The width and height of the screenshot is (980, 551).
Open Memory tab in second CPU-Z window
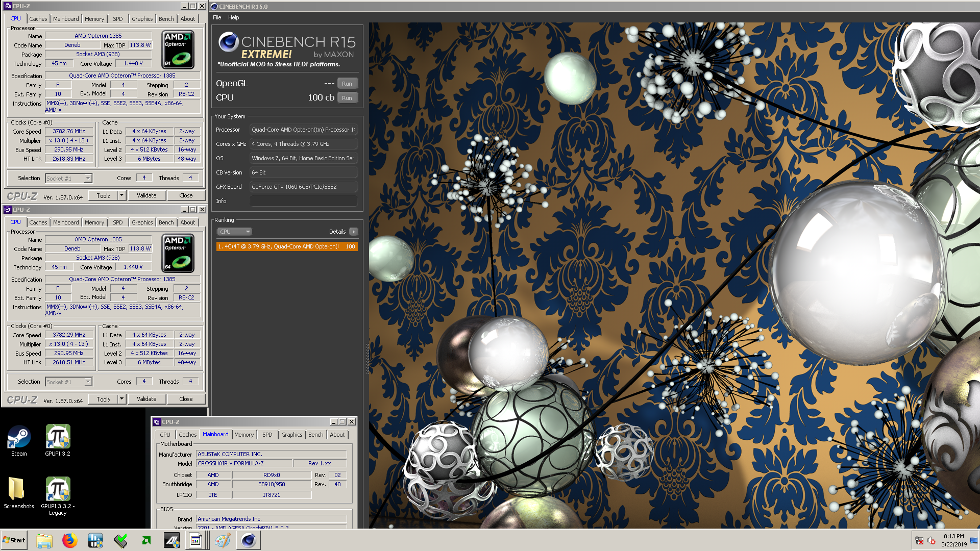point(94,222)
